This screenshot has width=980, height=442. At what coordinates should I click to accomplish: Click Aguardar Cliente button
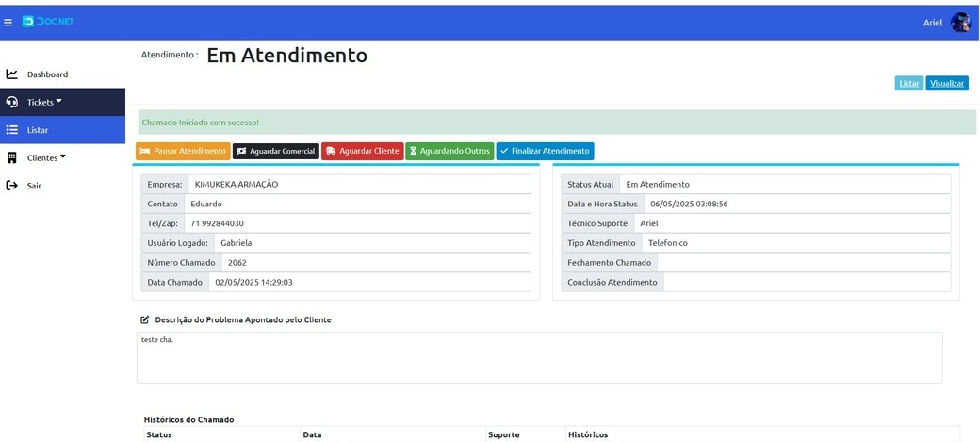(x=363, y=152)
